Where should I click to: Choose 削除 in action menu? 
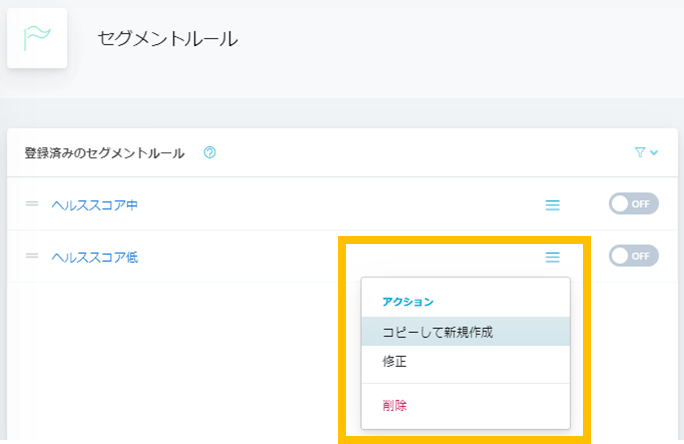[x=465, y=406]
